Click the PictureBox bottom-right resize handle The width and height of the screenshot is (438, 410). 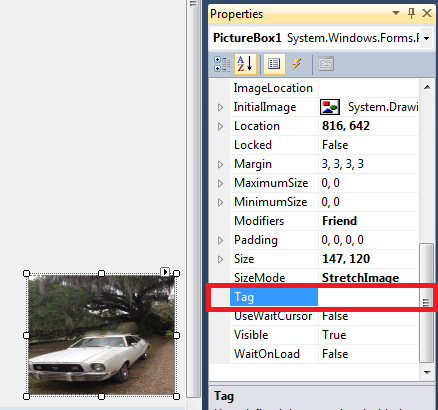(177, 396)
